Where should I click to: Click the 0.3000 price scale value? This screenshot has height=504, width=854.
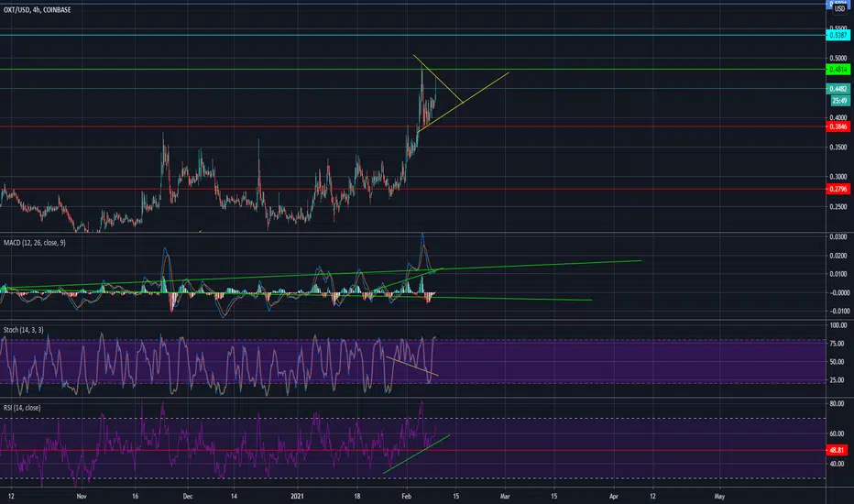coord(838,177)
